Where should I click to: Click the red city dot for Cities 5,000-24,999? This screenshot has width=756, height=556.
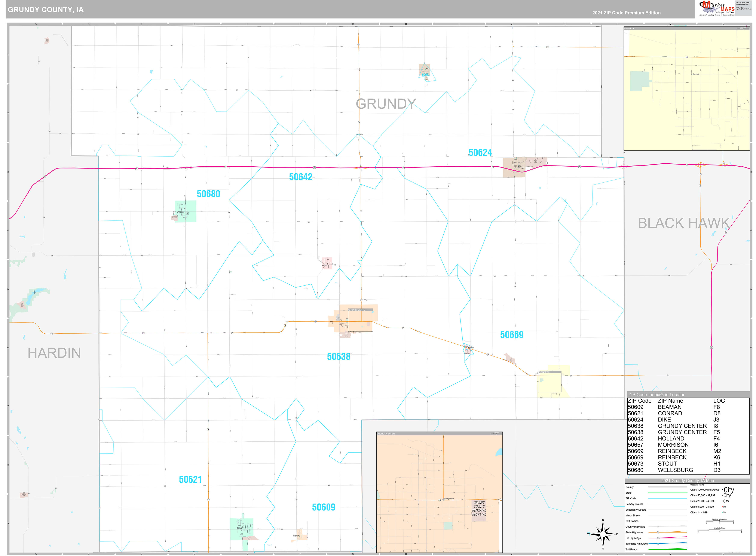click(x=723, y=507)
